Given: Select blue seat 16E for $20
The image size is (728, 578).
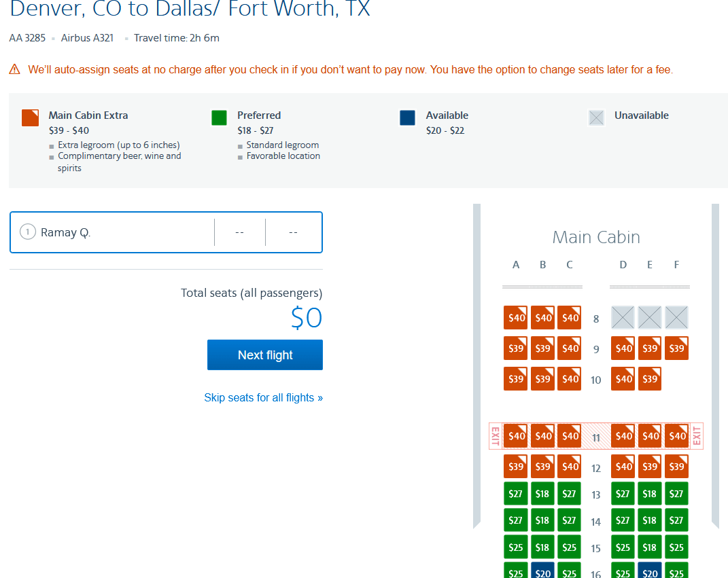Looking at the screenshot, I should 650,572.
